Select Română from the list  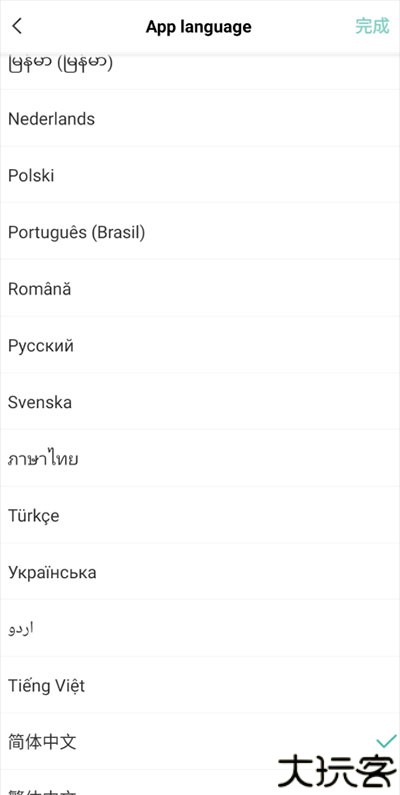[x=200, y=289]
